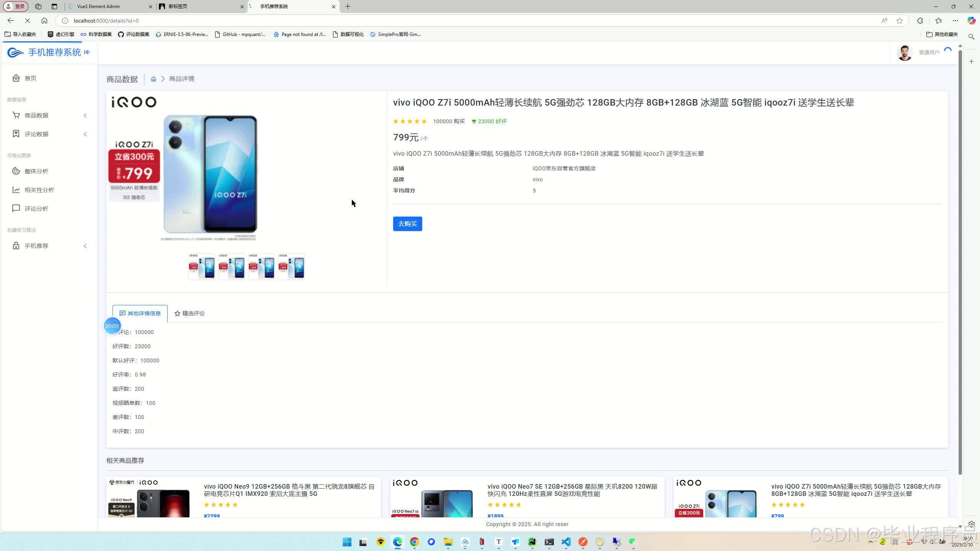
Task: Click the iQOO Neo7 SE recommendation image
Action: 433,498
